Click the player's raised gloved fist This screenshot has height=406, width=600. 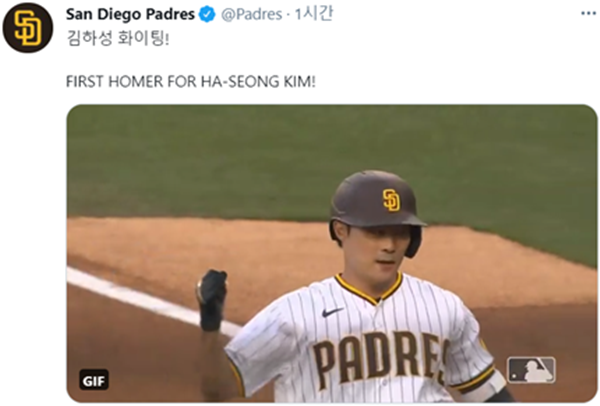(x=212, y=299)
